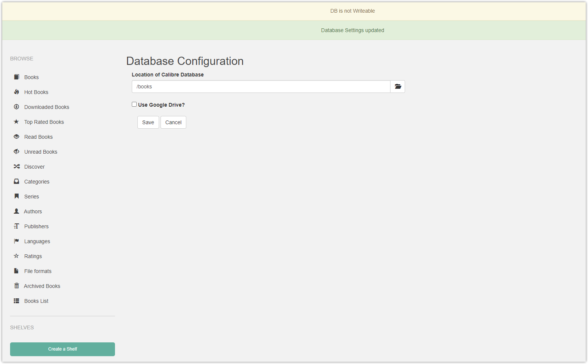Click the Hot Books flame icon

pyautogui.click(x=16, y=92)
